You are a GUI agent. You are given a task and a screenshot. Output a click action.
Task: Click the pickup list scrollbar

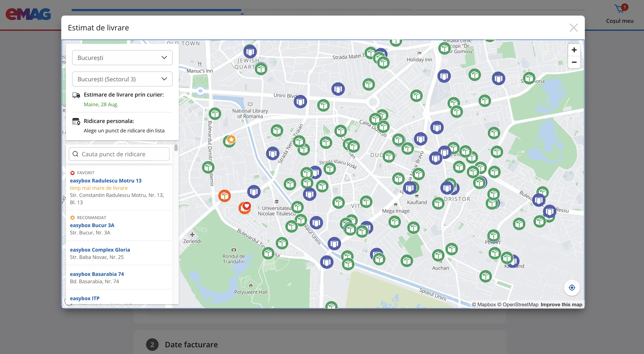(176, 148)
